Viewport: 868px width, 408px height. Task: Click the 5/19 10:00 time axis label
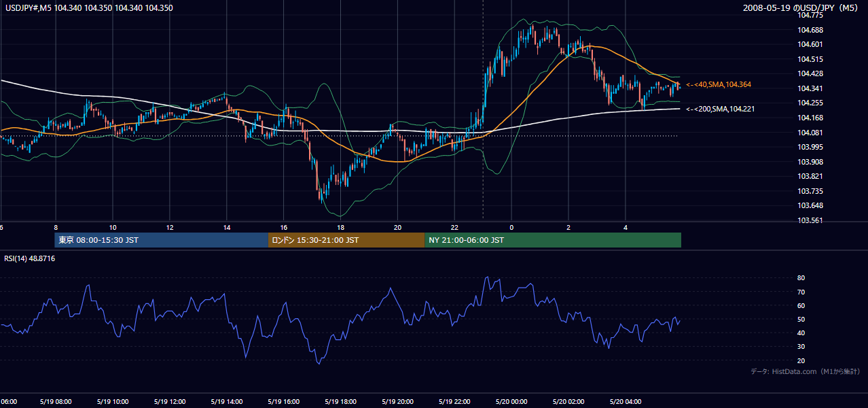click(113, 401)
